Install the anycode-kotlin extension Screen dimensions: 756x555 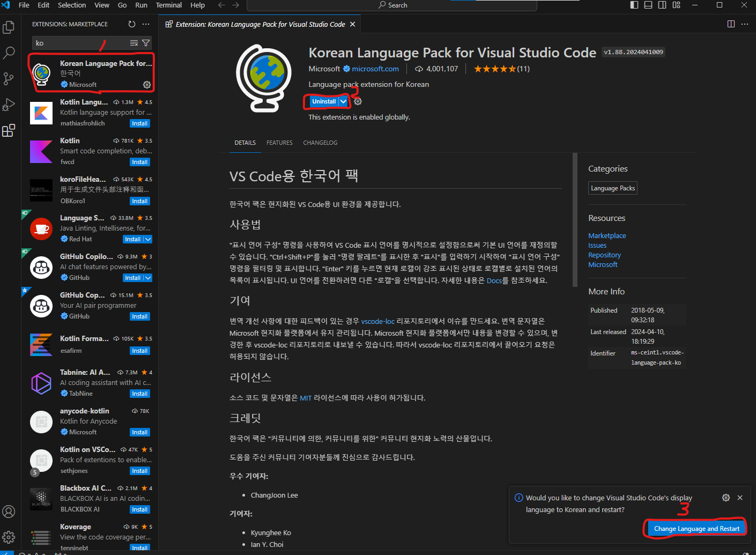point(140,432)
